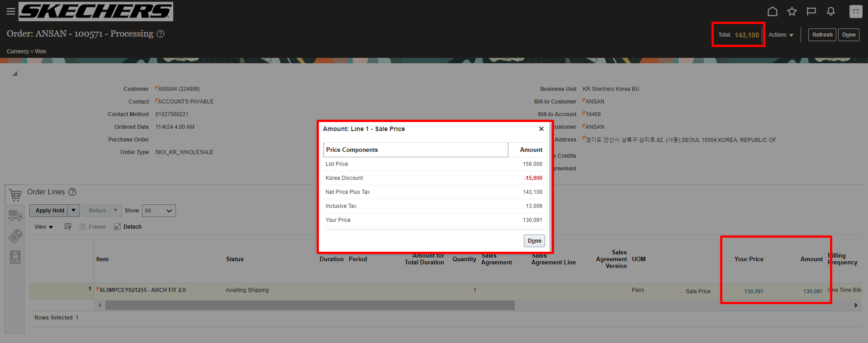Open the TT user profile avatar
This screenshot has width=868, height=343.
(x=856, y=11)
